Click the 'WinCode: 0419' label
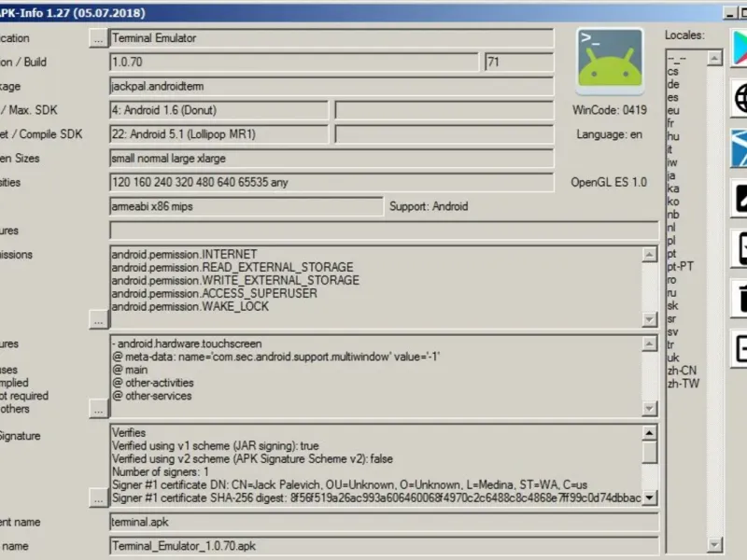 [610, 110]
